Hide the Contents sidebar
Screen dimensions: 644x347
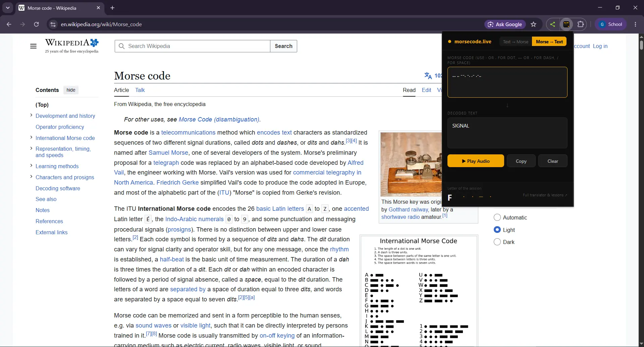click(71, 90)
